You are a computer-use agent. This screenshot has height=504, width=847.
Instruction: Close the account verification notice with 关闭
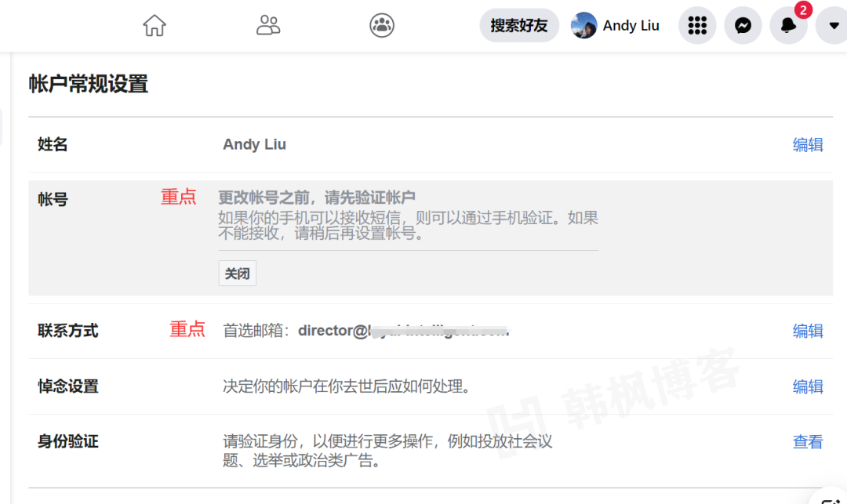click(x=237, y=273)
